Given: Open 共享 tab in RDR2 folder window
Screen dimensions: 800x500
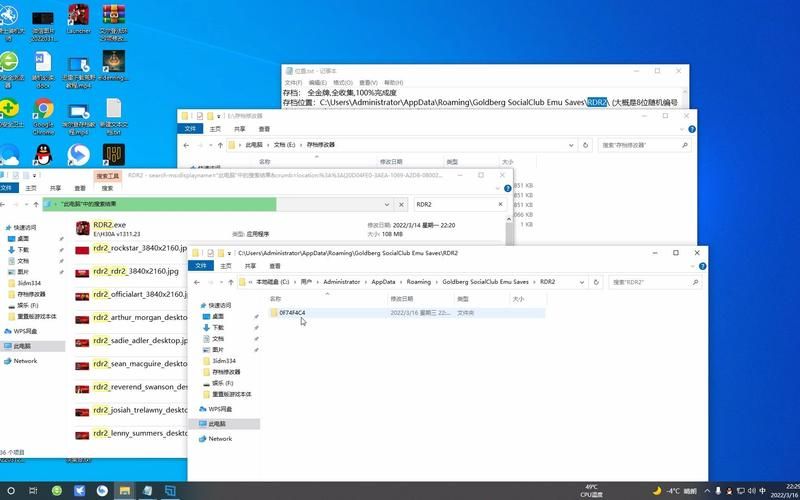Looking at the screenshot, I should click(x=250, y=266).
